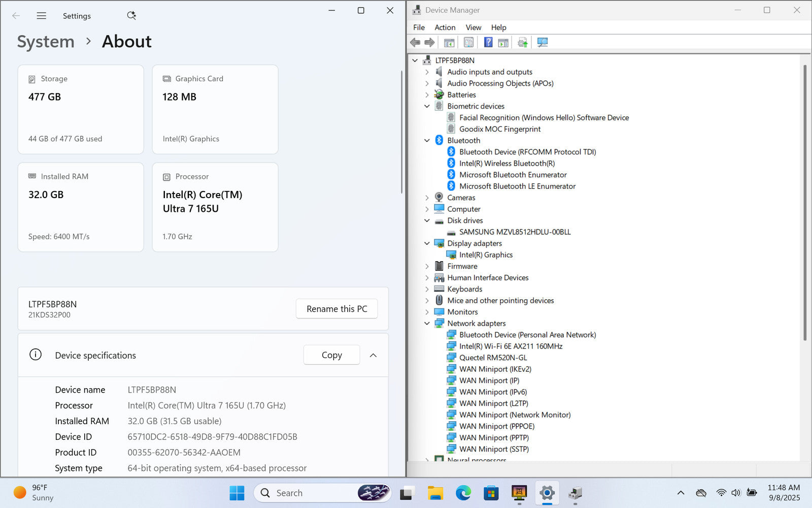This screenshot has height=508, width=812.
Task: Select Intel(R) Wireless Bluetooth(R) device
Action: tap(507, 164)
